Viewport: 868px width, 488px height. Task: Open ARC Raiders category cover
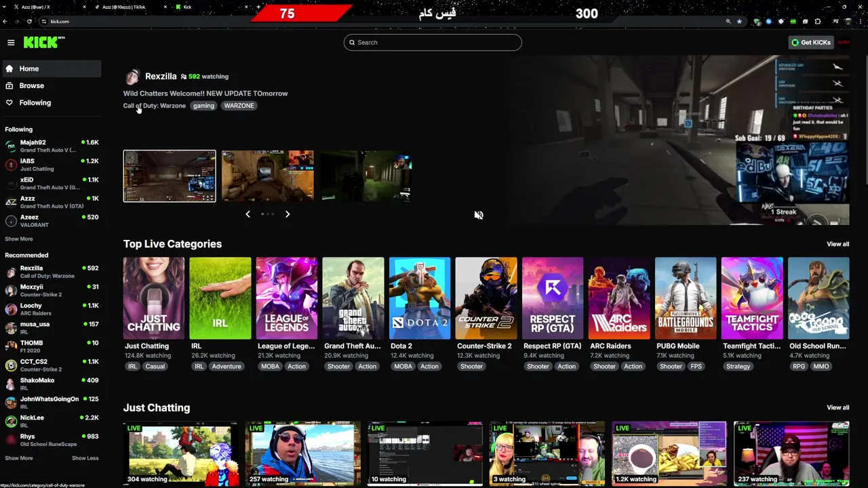[619, 298]
